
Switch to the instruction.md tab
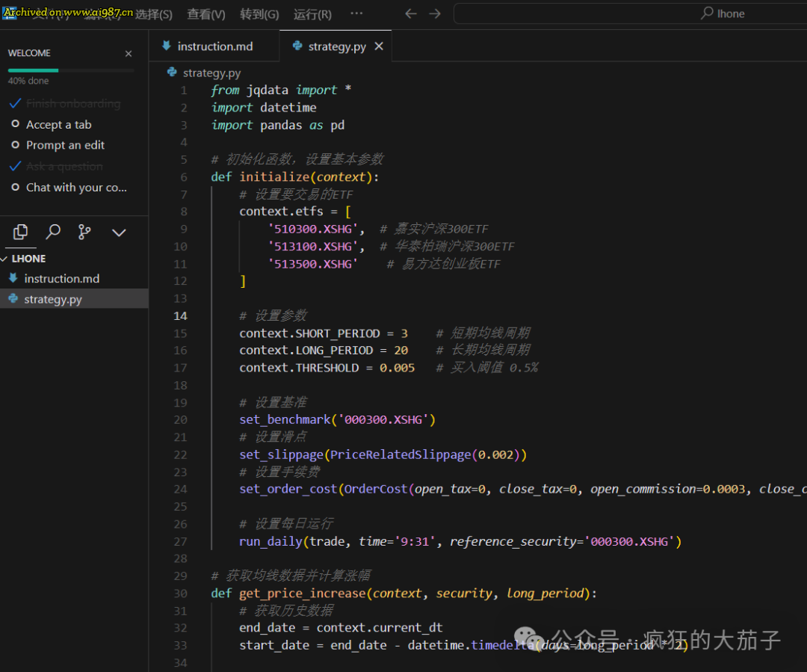tap(214, 46)
